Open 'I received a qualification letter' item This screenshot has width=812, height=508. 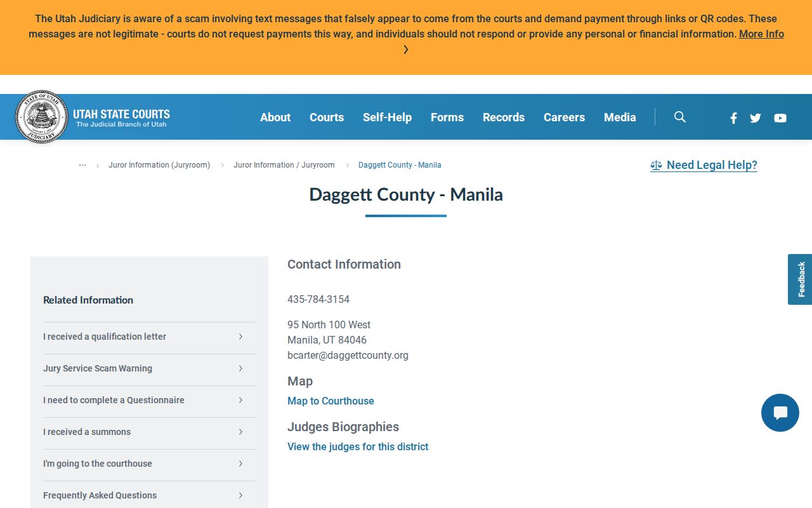pyautogui.click(x=149, y=337)
